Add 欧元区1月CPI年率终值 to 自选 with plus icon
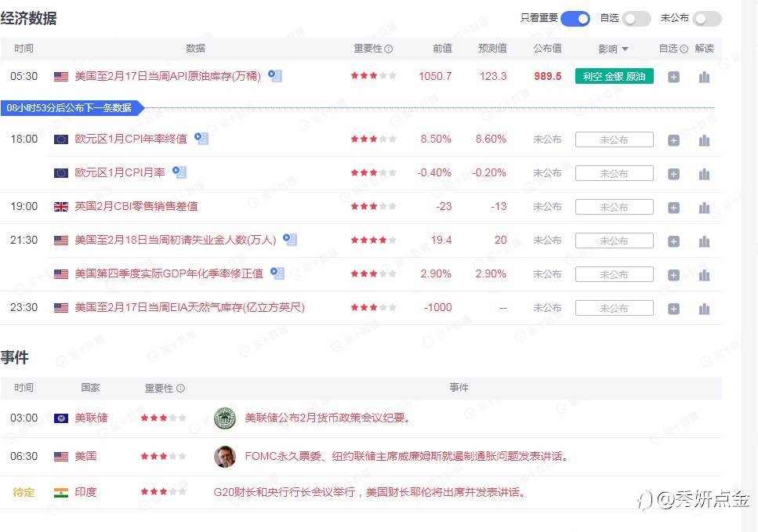Viewport: 758px width, 532px height. click(x=673, y=140)
